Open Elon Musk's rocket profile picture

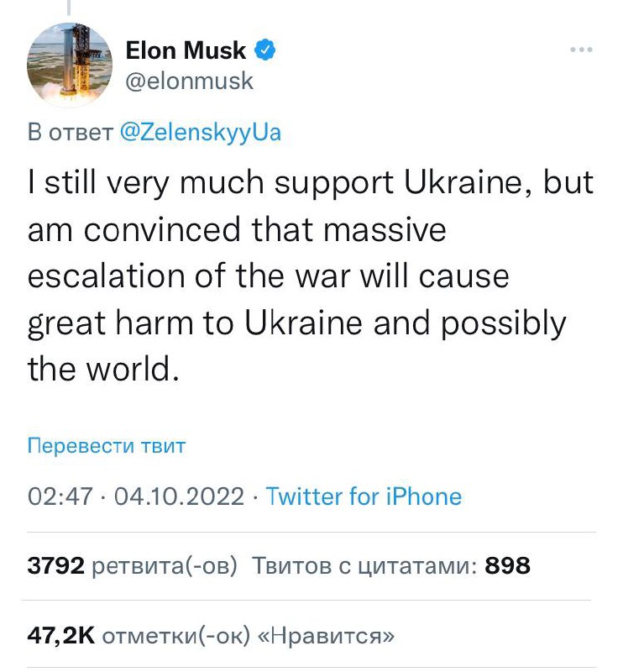point(70,66)
